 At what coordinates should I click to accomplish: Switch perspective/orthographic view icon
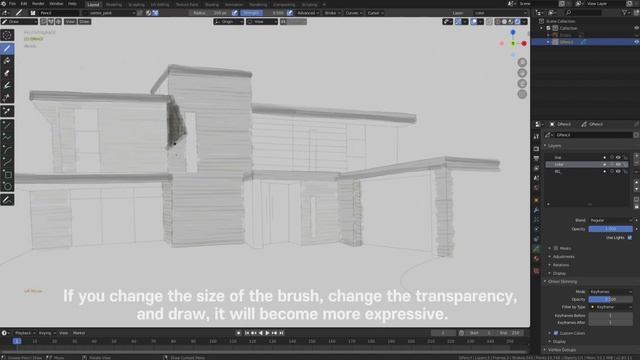[522, 94]
